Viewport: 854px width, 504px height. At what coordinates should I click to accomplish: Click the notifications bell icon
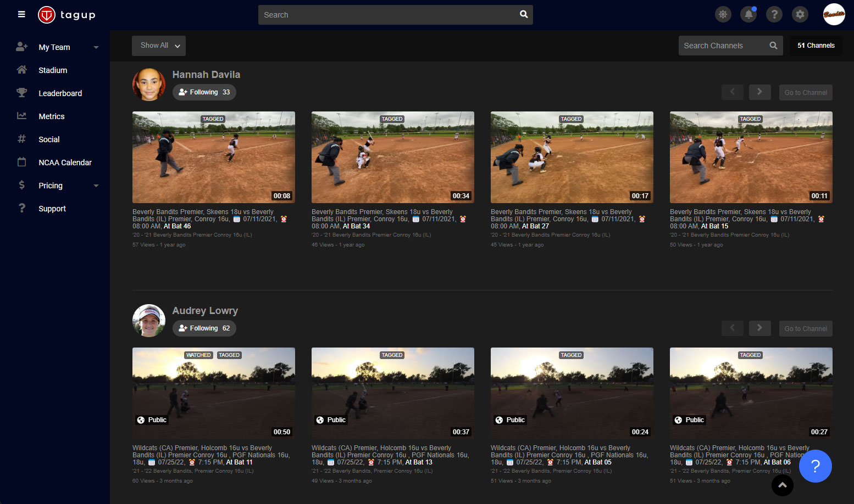(x=748, y=14)
